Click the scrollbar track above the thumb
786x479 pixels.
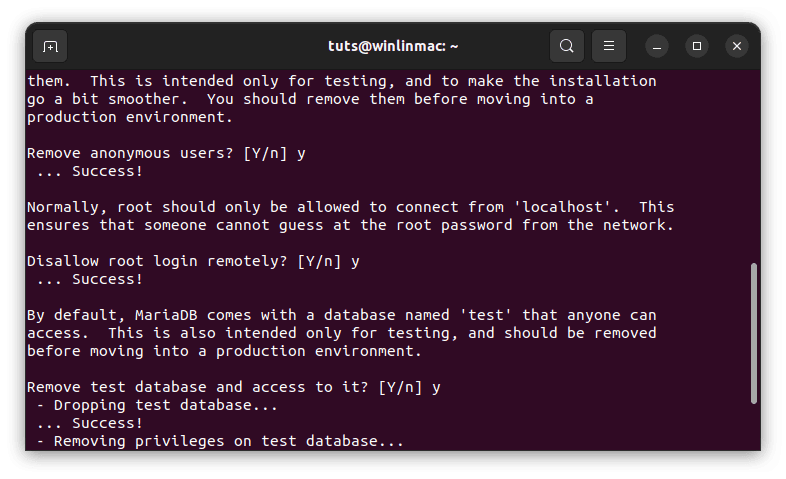[753, 165]
